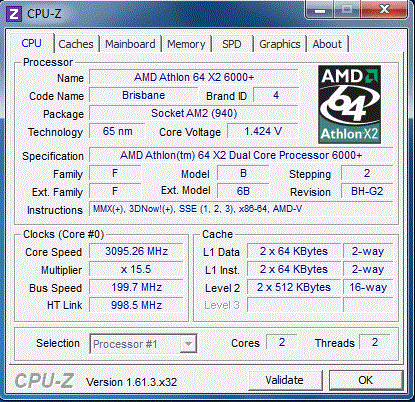This screenshot has width=415, height=402.
Task: Switch to the Caches tab
Action: click(76, 44)
